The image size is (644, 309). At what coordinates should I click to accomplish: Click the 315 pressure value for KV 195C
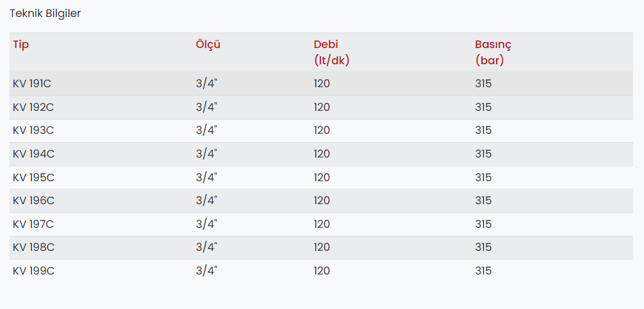click(x=483, y=178)
